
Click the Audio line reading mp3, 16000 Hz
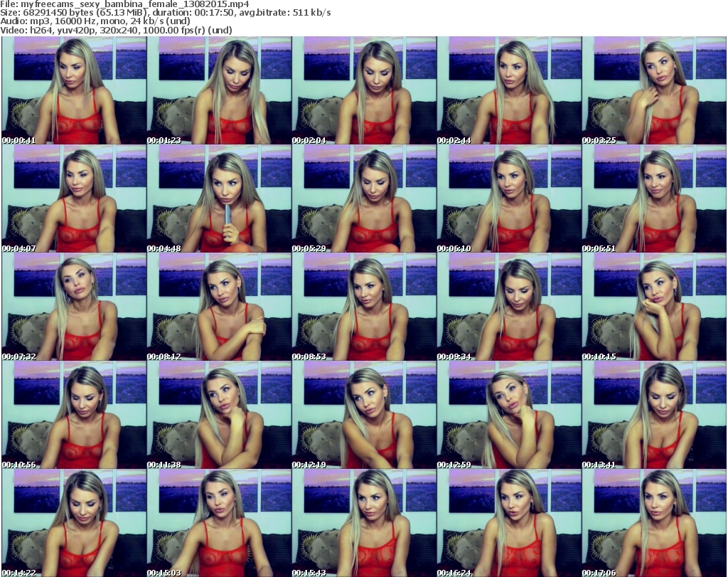coord(95,21)
